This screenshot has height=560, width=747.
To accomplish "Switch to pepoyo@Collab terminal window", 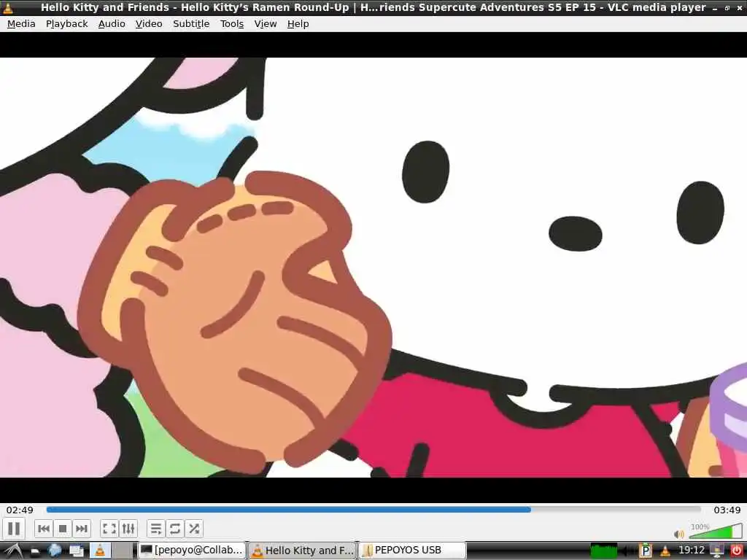I will tap(192, 551).
